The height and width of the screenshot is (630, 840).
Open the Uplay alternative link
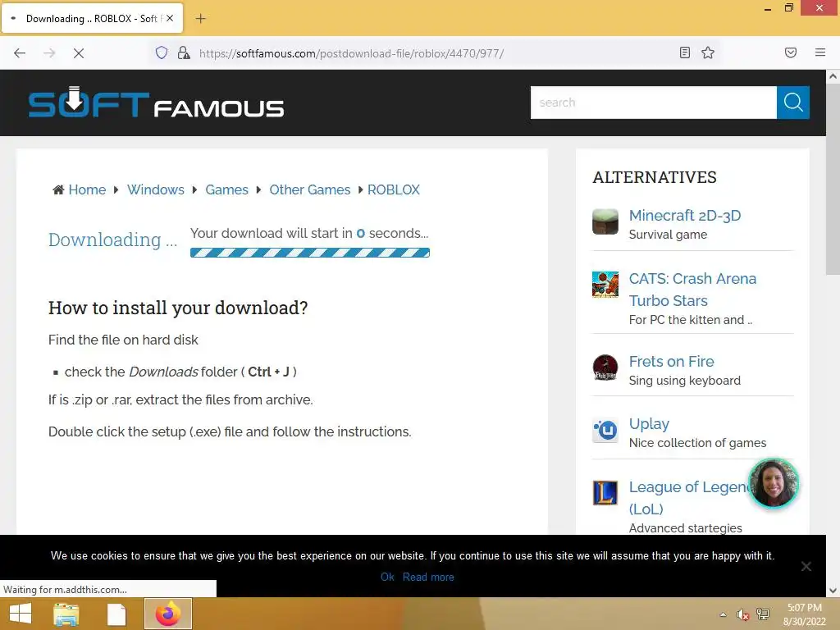point(649,424)
